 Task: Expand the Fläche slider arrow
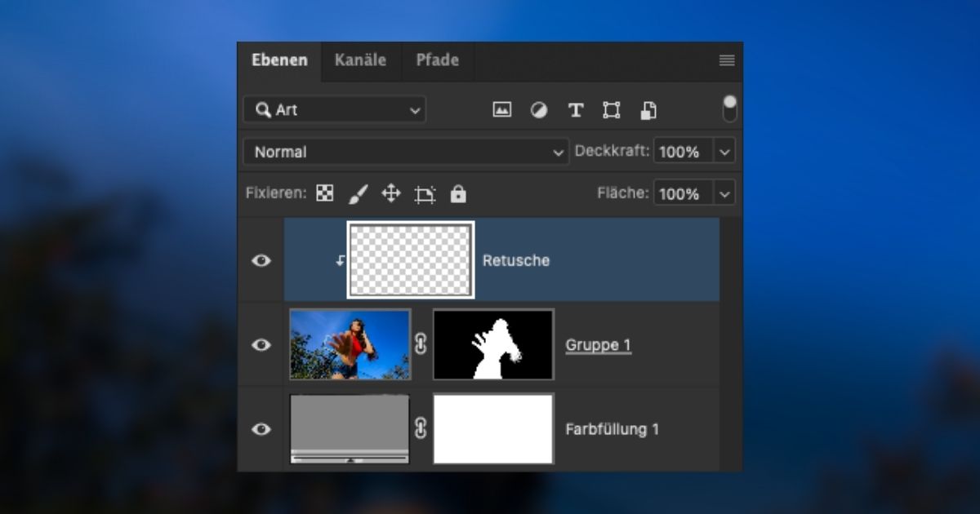[x=724, y=193]
